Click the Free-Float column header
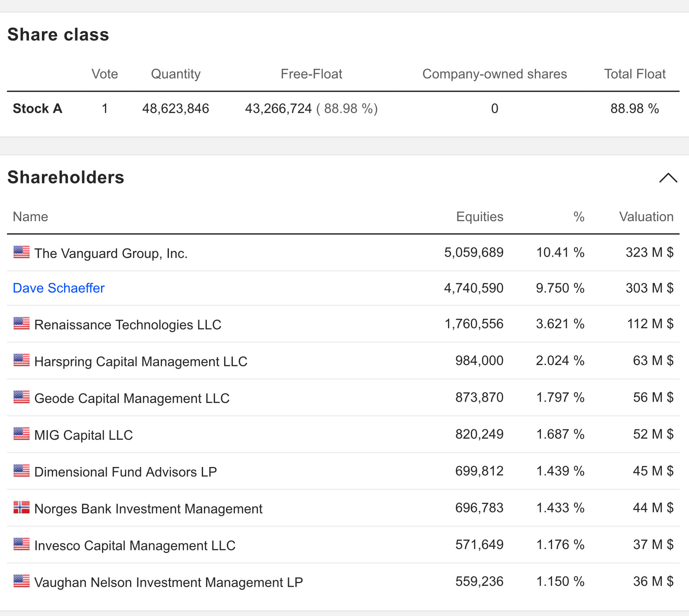The width and height of the screenshot is (689, 616). [311, 74]
